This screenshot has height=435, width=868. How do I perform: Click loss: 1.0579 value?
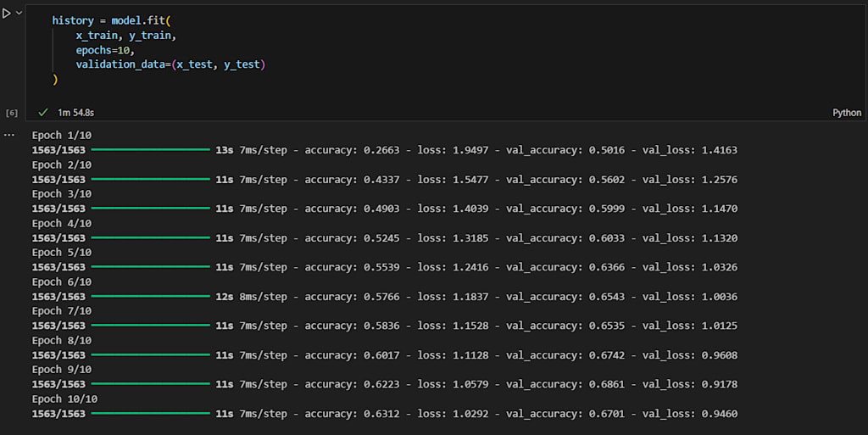453,384
